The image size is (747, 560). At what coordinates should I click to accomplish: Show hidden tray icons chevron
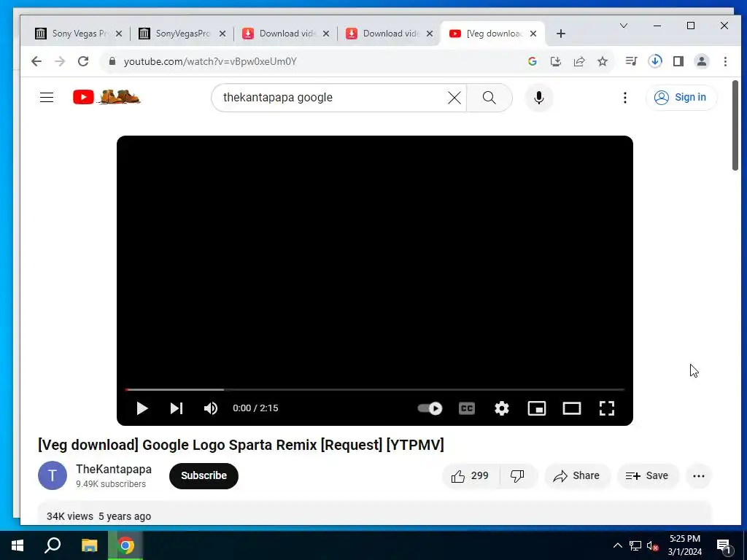(617, 545)
